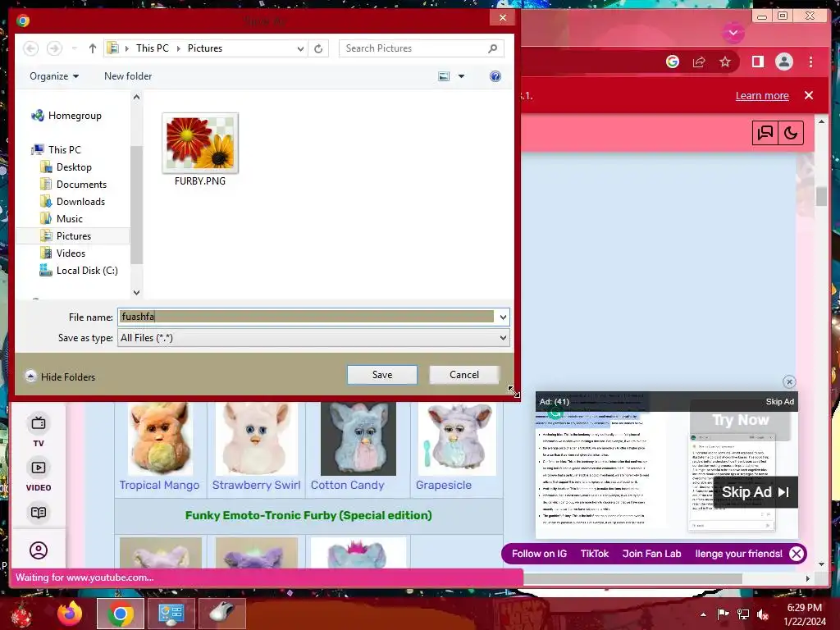Open the comments chat icon on webpage
The image size is (840, 630).
click(765, 134)
